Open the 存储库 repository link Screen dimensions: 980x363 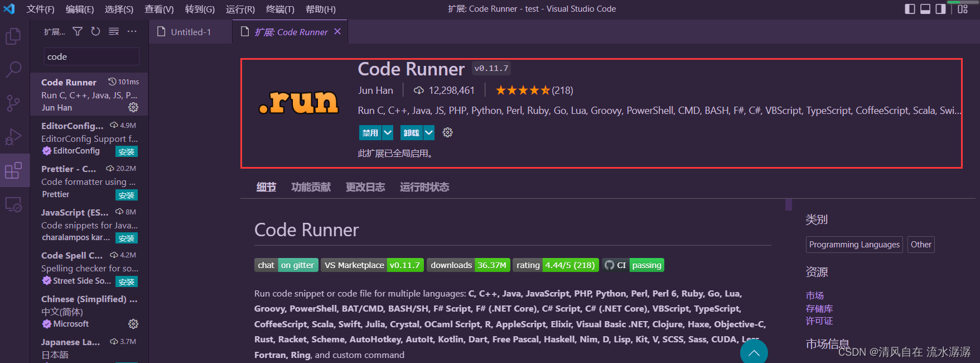(x=819, y=308)
